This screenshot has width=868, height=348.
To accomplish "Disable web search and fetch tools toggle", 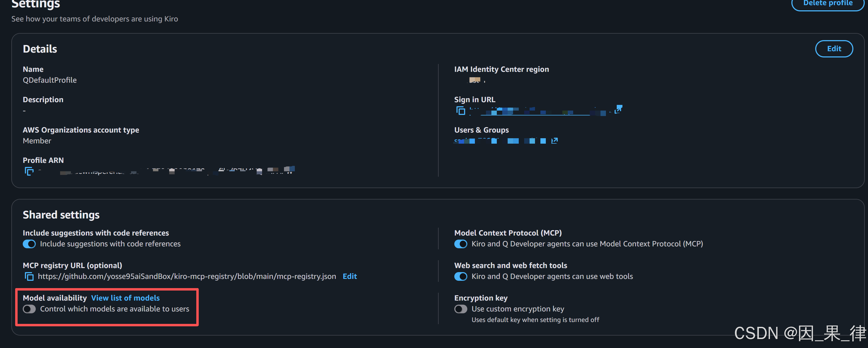I will [x=461, y=276].
